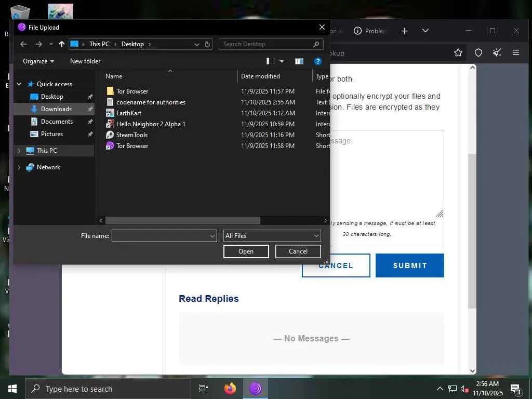Select Desktop in Quick access

52,97
